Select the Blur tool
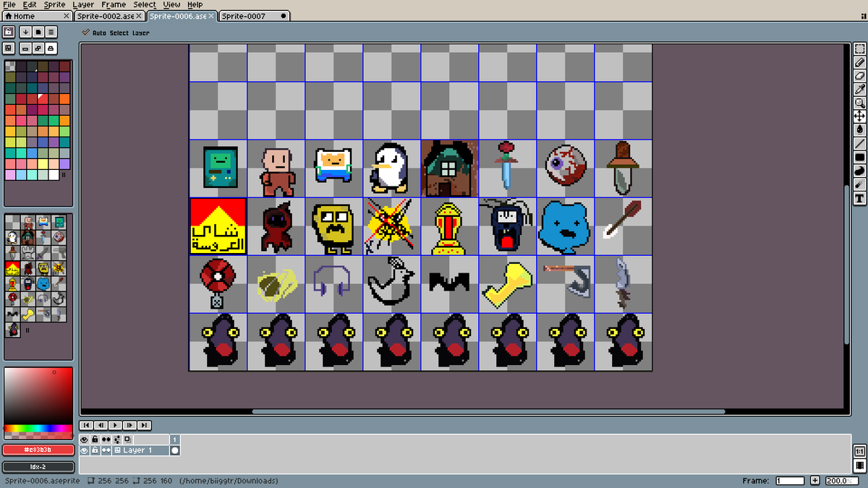Screen dimensions: 868x488 (860, 184)
